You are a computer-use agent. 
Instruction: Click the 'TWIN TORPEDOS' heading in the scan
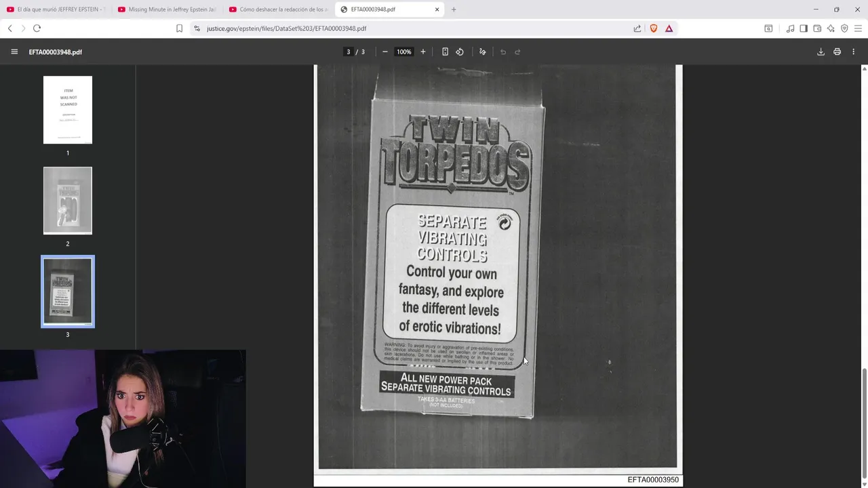pyautogui.click(x=456, y=152)
